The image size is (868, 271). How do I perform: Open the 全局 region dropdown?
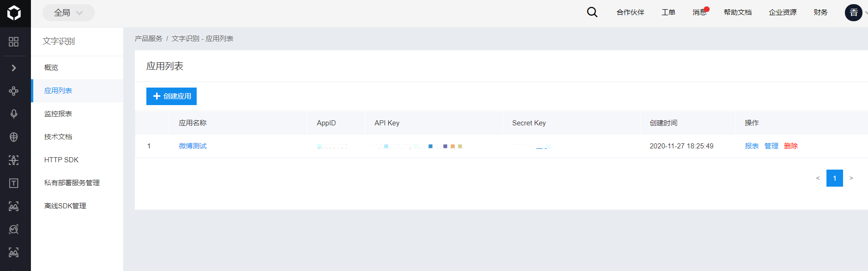(68, 12)
